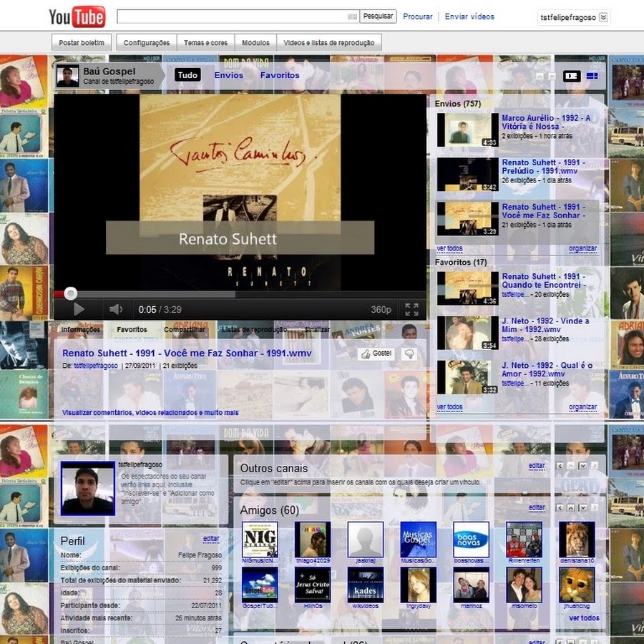
Task: Open kades wikivideos friend avatar
Action: [365, 585]
